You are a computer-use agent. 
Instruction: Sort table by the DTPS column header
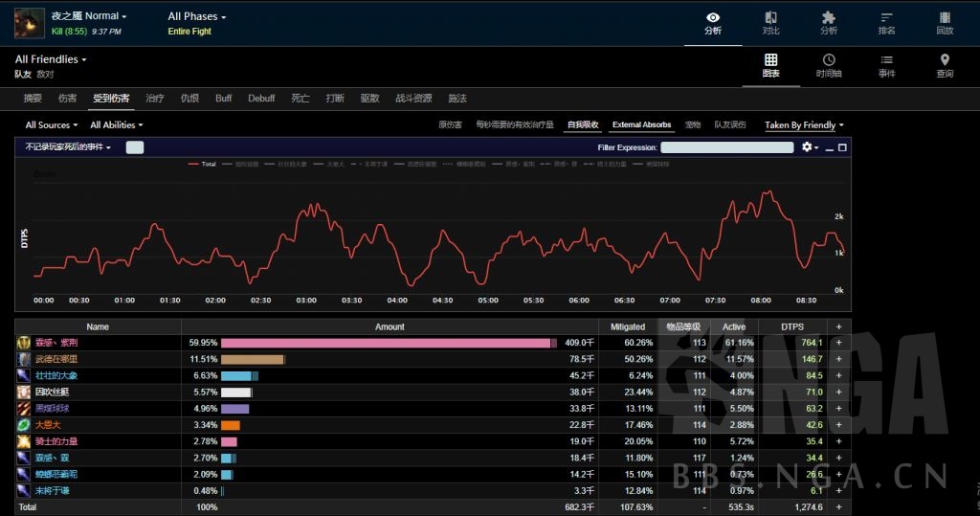[x=791, y=326]
